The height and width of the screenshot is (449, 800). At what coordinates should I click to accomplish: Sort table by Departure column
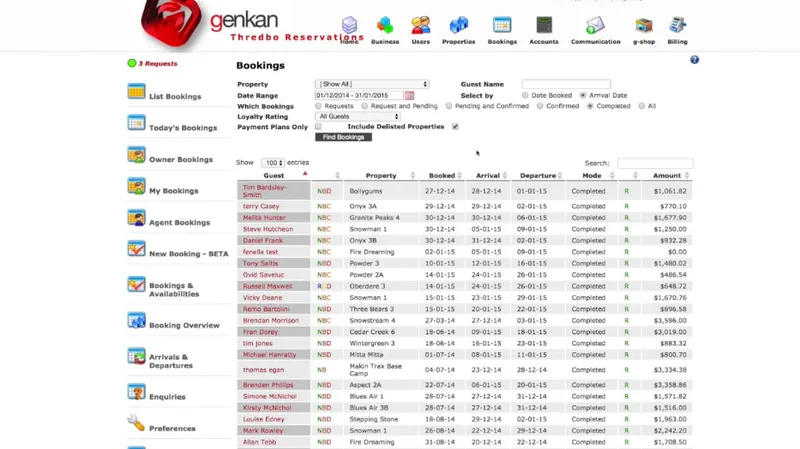point(538,176)
